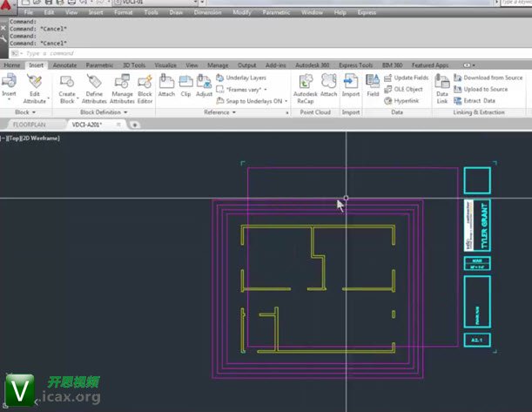
Task: Switch to the FLOORPLAN drawing tab
Action: (x=35, y=125)
